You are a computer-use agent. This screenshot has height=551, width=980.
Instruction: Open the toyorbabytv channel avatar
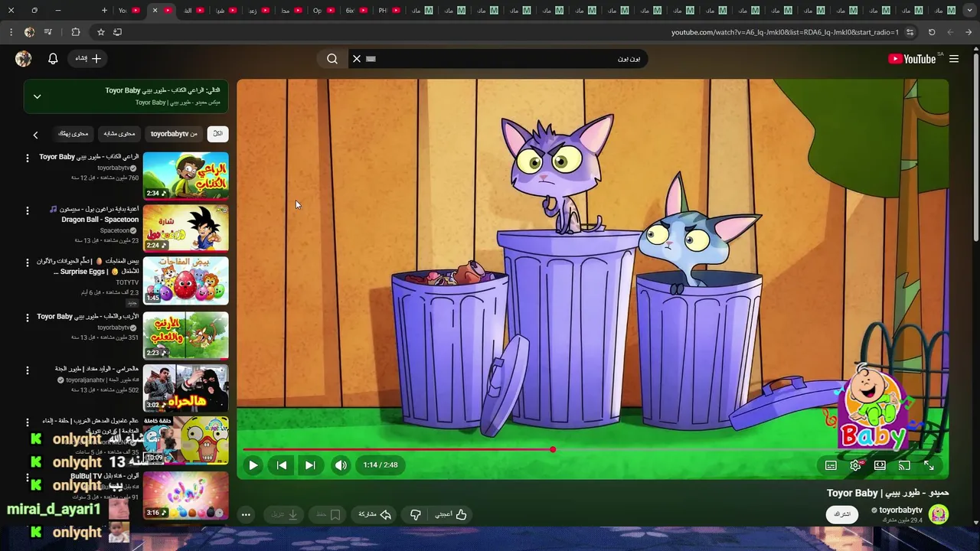point(939,514)
